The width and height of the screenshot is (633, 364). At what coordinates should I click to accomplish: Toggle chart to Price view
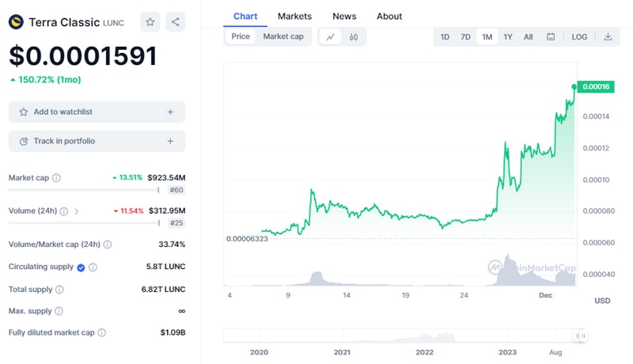click(x=241, y=36)
